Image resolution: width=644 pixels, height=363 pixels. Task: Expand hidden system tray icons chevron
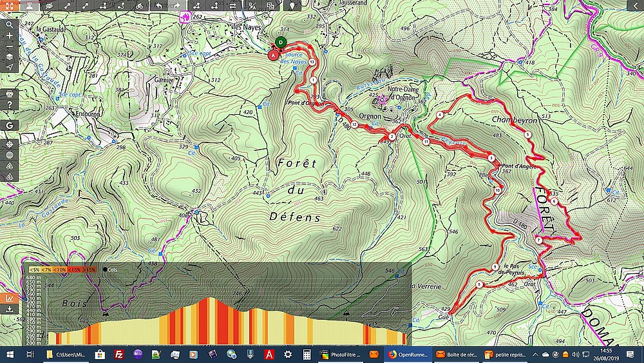(x=536, y=355)
